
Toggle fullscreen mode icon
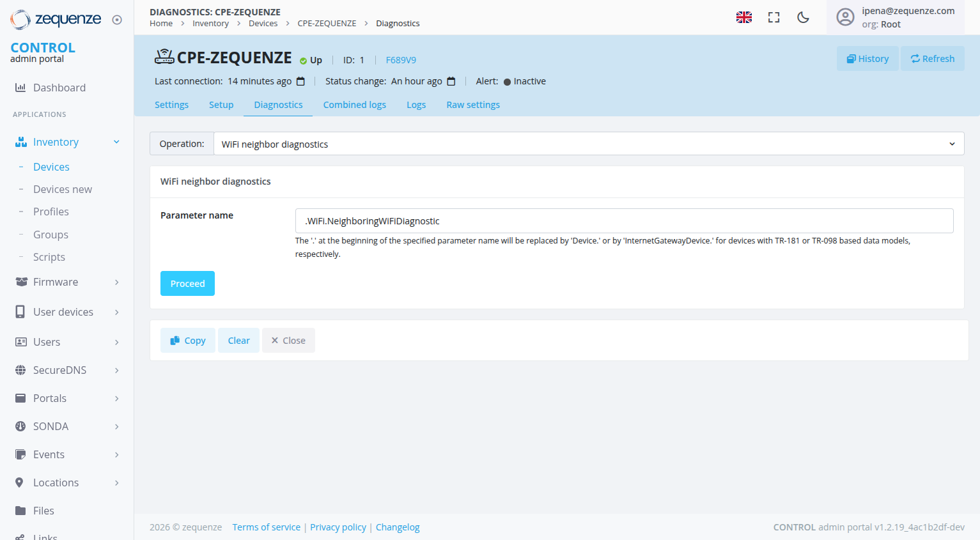click(x=774, y=17)
